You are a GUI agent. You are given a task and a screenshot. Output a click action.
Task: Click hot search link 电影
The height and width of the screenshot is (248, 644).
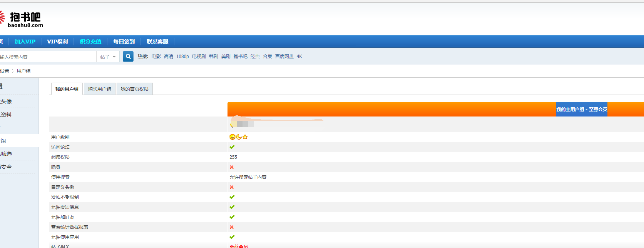point(156,57)
